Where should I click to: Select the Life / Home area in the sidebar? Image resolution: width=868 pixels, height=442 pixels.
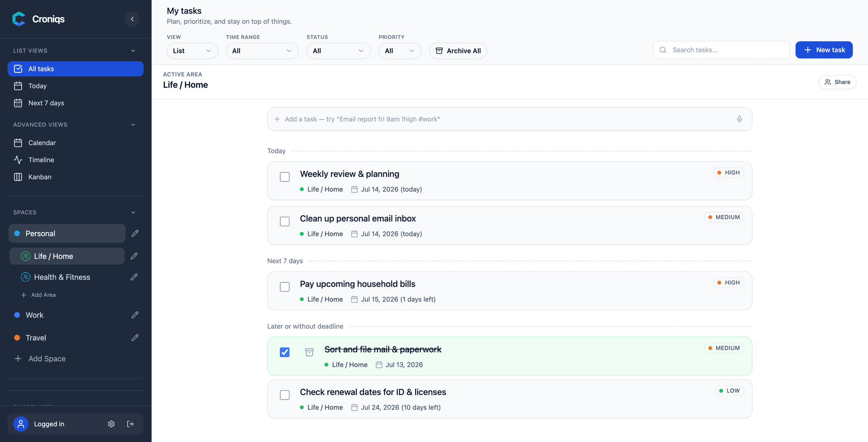pyautogui.click(x=67, y=256)
